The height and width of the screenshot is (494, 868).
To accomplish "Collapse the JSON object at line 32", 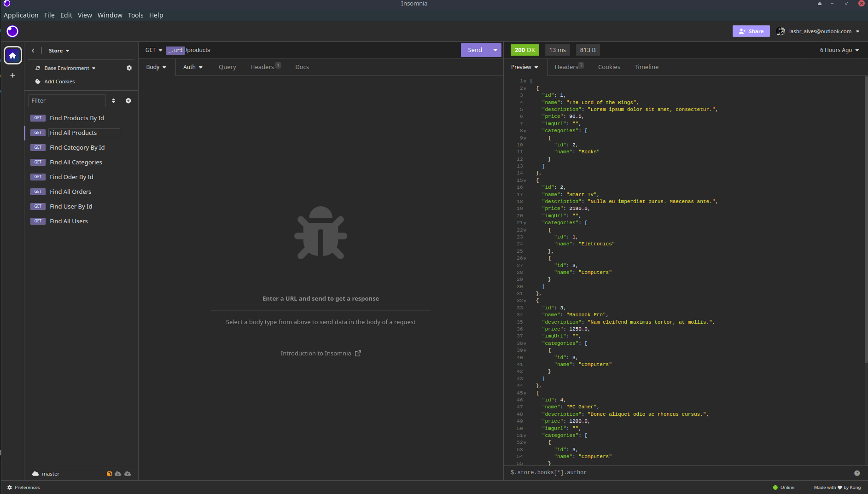I will point(524,301).
